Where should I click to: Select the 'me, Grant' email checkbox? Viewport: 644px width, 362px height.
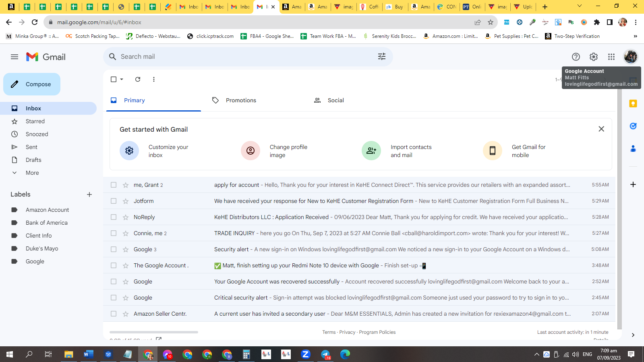pos(114,185)
